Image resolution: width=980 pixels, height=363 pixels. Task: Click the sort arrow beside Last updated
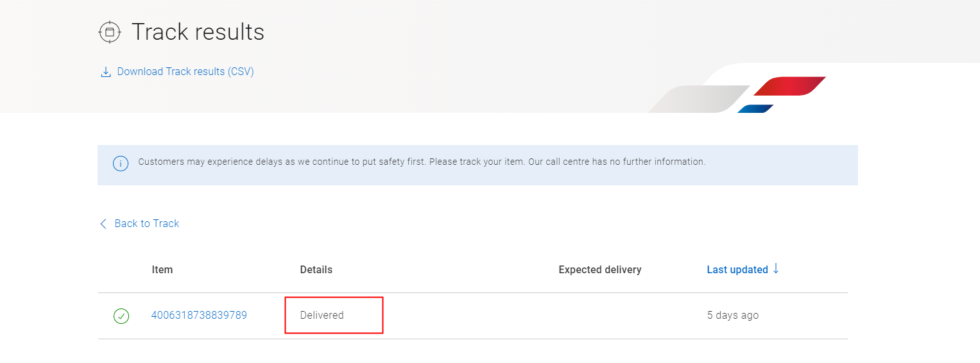[x=776, y=269]
